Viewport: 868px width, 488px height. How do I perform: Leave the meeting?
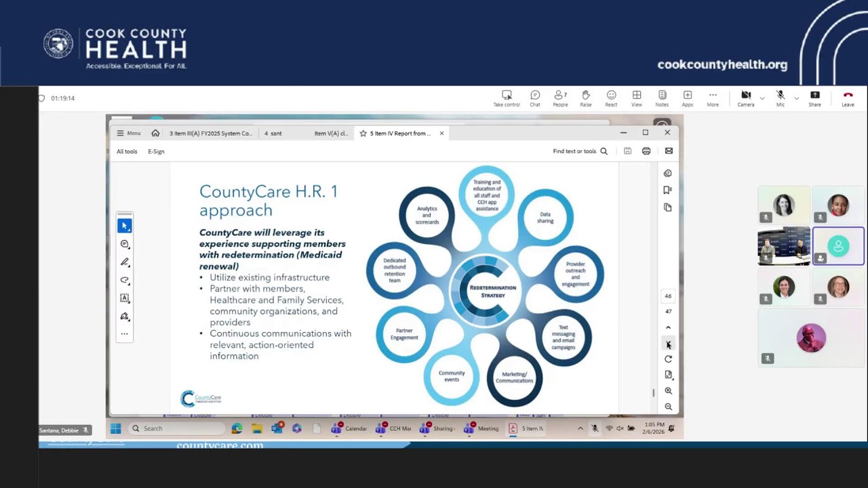(x=848, y=98)
